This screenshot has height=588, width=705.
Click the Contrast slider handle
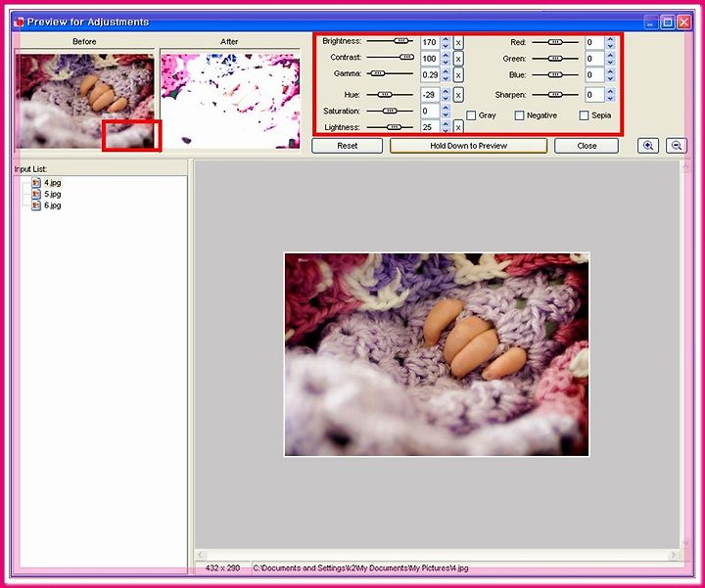pyautogui.click(x=406, y=57)
